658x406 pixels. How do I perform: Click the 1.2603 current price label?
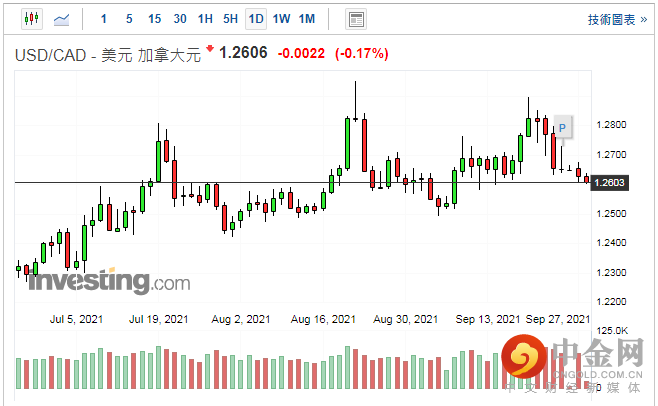point(609,182)
